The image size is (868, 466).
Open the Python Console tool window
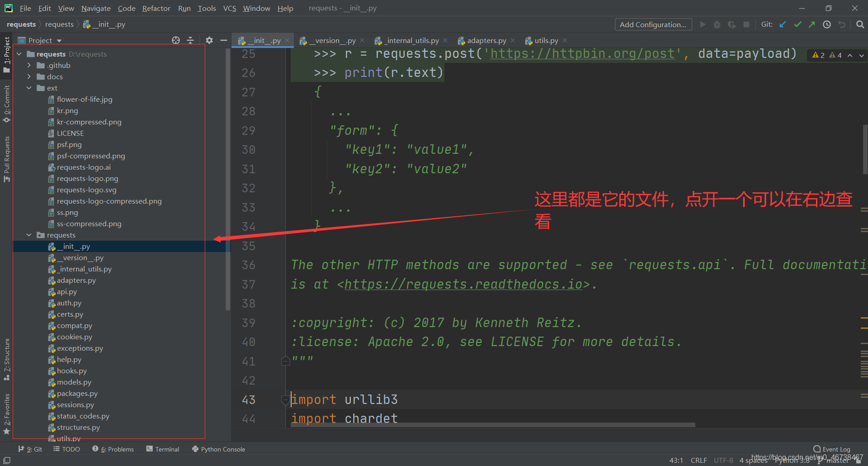pos(218,449)
